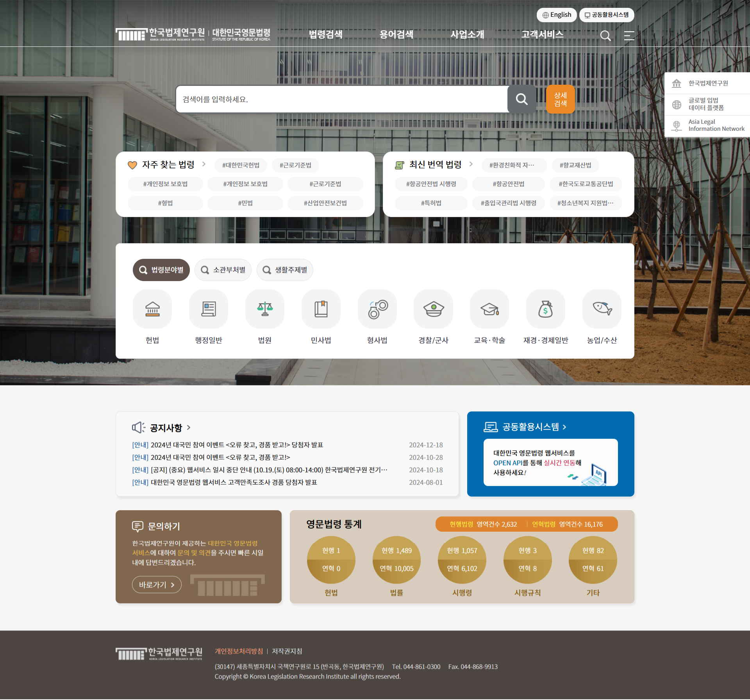Open 공지사항 list via its chevron
Viewport: 750px width, 700px height.
[x=189, y=427]
